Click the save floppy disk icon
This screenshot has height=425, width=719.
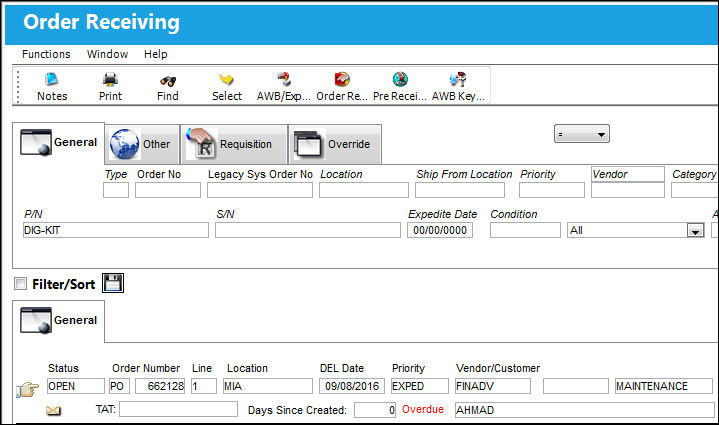[113, 283]
